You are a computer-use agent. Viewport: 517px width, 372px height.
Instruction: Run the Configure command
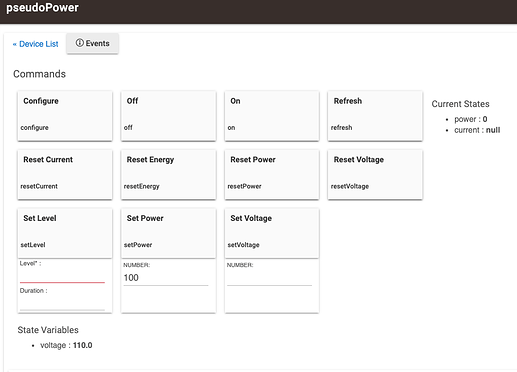65,116
